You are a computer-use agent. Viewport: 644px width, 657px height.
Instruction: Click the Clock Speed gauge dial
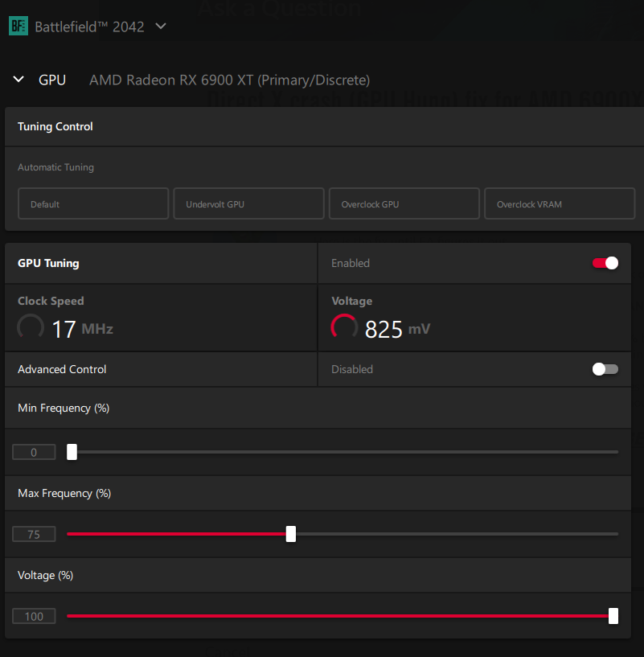31,327
